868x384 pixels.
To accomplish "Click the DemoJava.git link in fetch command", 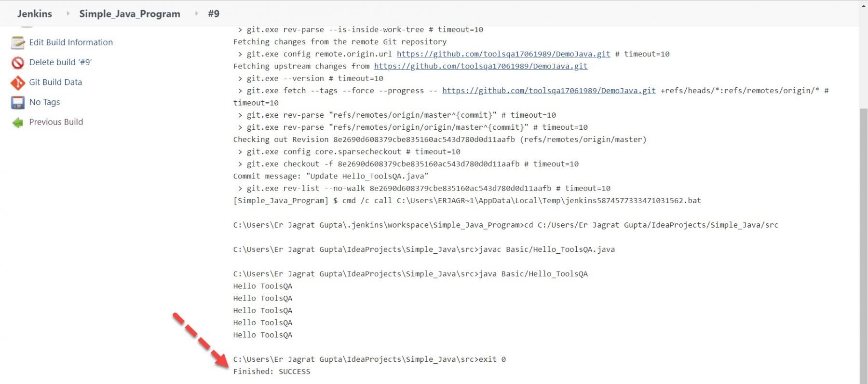I will click(x=549, y=91).
